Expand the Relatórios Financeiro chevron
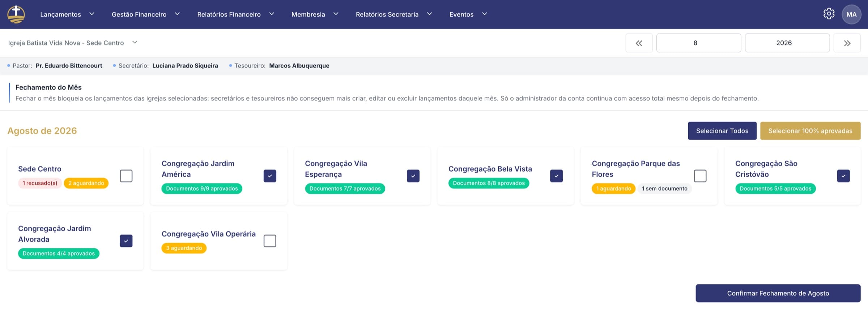 point(272,14)
